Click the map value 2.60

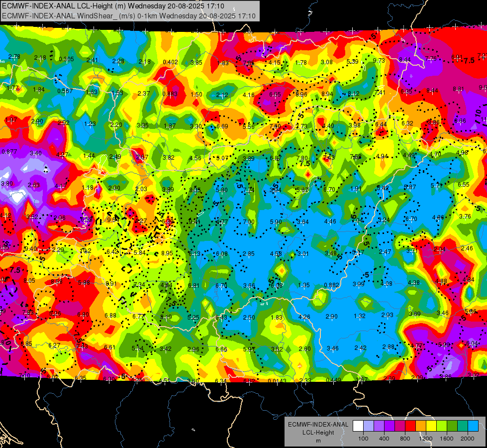304,348
